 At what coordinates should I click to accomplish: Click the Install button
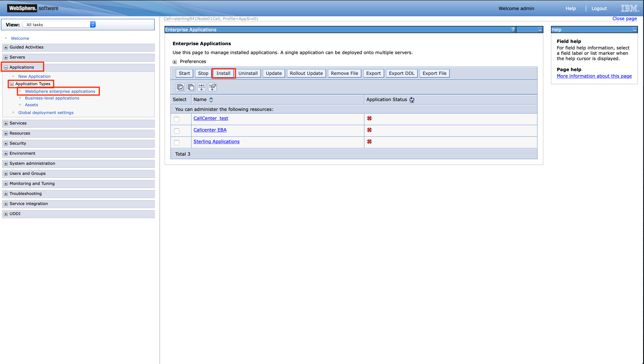point(223,73)
